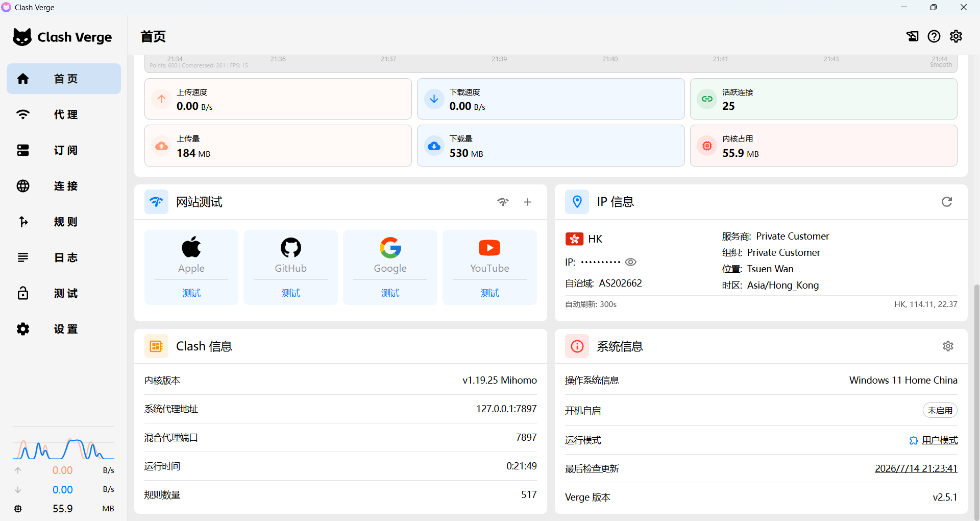Click the active connections link icon

click(707, 99)
